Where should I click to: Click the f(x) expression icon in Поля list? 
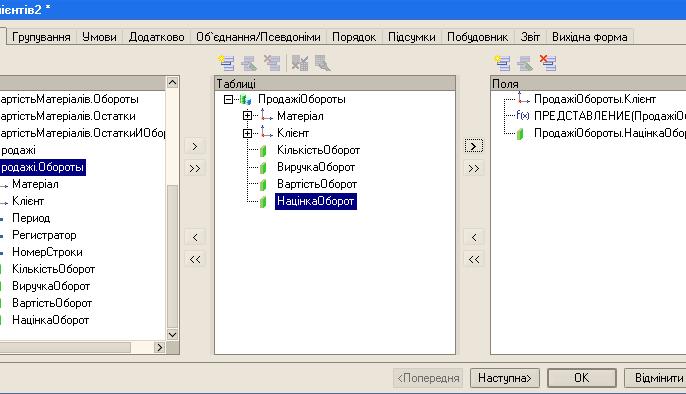(522, 115)
